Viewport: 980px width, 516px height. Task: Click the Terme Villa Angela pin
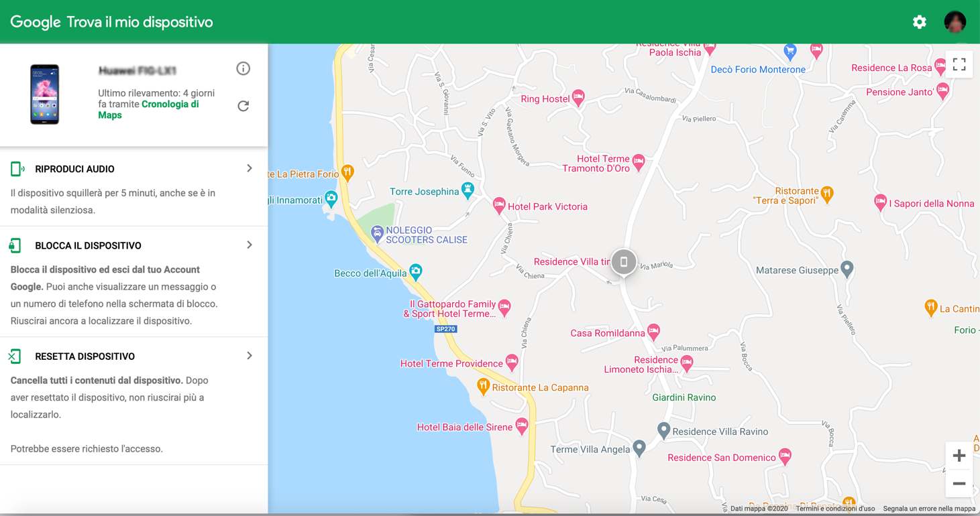tap(639, 448)
